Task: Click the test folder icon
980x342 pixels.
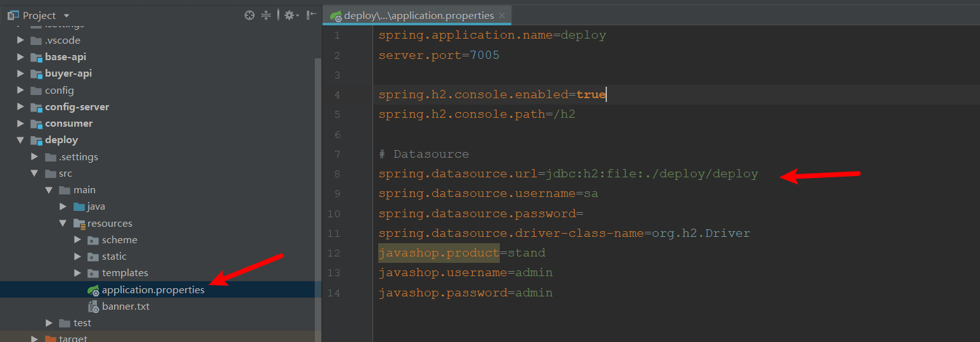Action: click(x=65, y=323)
